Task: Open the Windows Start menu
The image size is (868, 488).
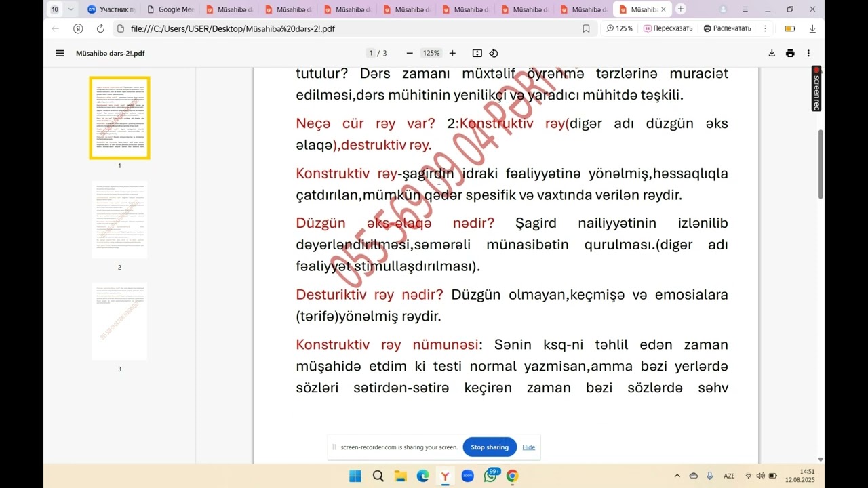Action: click(355, 476)
